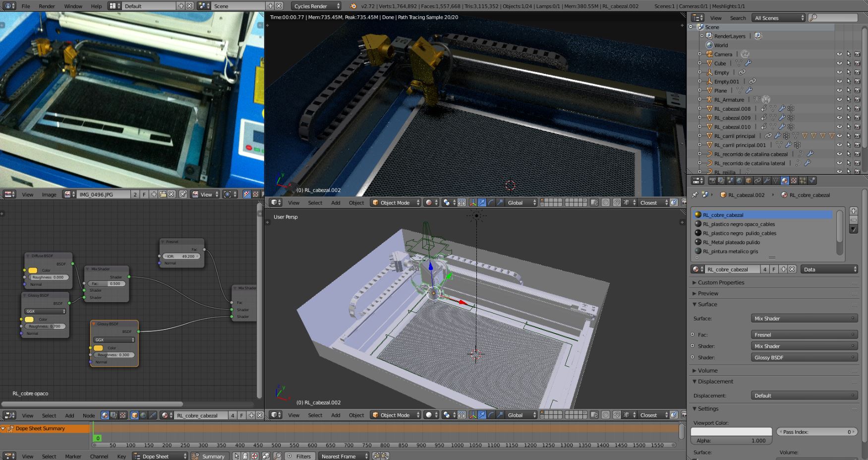Viewport: 868px width, 460px height.
Task: Switch to Texture properties checker tab
Action: (x=794, y=181)
